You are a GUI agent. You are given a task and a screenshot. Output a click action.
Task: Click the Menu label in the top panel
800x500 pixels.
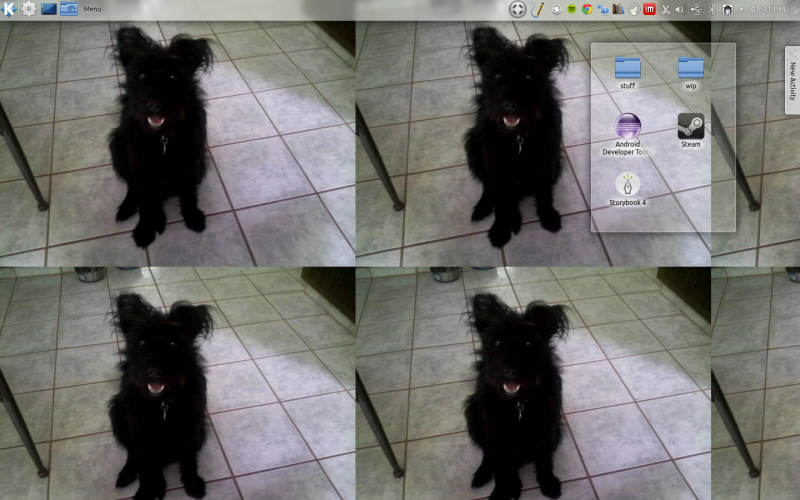(92, 9)
